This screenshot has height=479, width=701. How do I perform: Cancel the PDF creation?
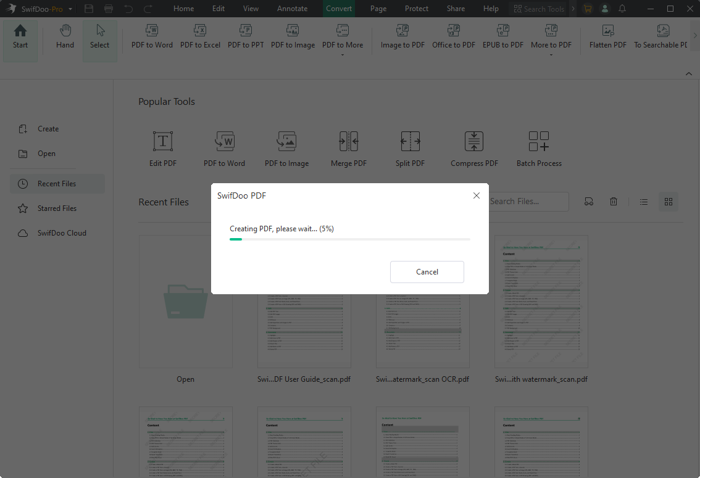pyautogui.click(x=427, y=272)
